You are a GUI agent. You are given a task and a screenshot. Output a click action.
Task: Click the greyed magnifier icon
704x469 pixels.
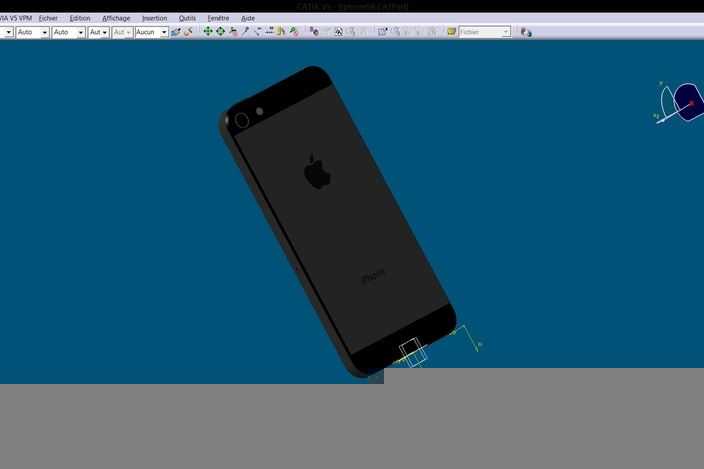(396, 31)
